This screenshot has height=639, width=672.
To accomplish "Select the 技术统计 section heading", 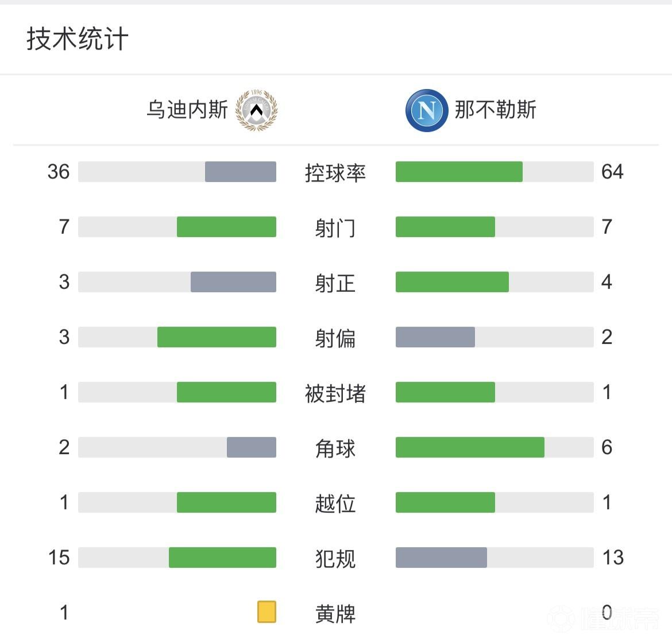I will pyautogui.click(x=77, y=40).
